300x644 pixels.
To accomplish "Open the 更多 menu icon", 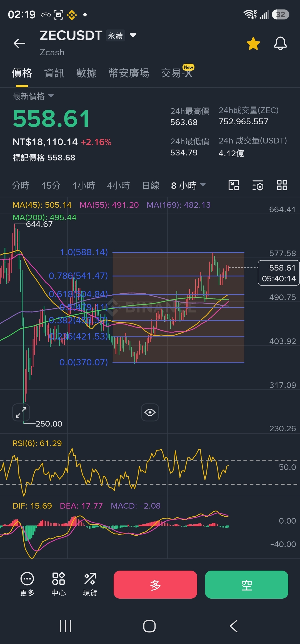I will tap(27, 584).
